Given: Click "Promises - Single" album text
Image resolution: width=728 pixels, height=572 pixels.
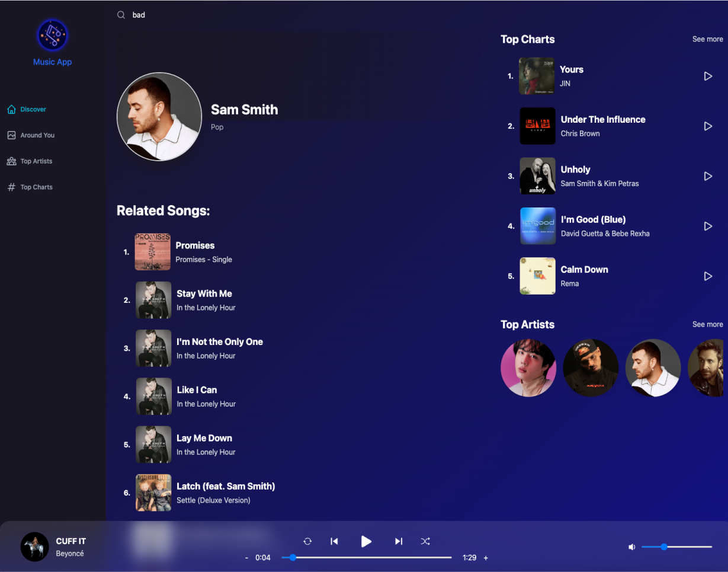Looking at the screenshot, I should click(x=204, y=260).
